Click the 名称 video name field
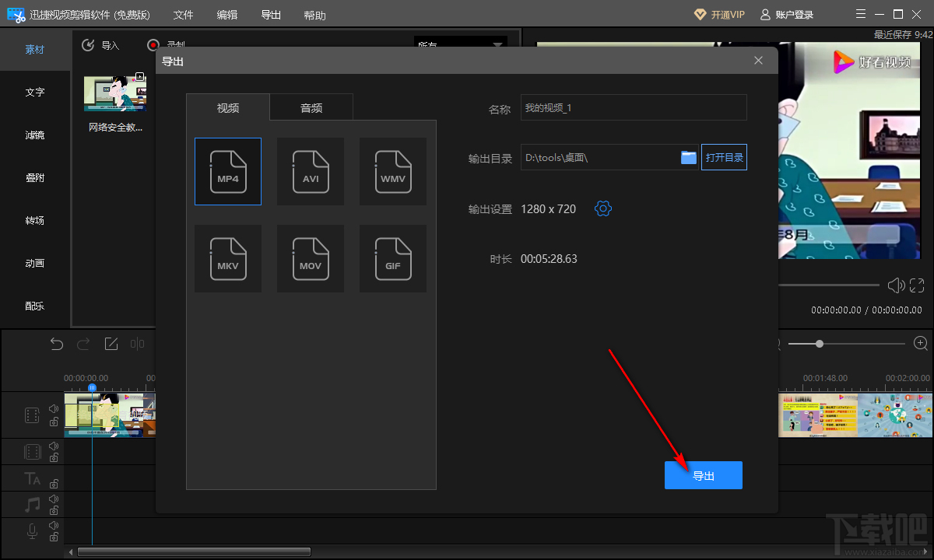The height and width of the screenshot is (560, 934). point(634,108)
